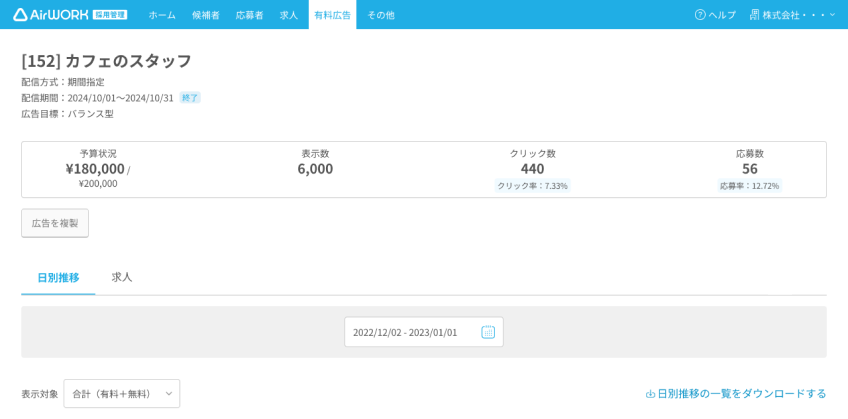Viewport: 848px width, 419px height.
Task: Click the 配信期間 dates 2024/10/01～2024/10/31
Action: point(121,98)
